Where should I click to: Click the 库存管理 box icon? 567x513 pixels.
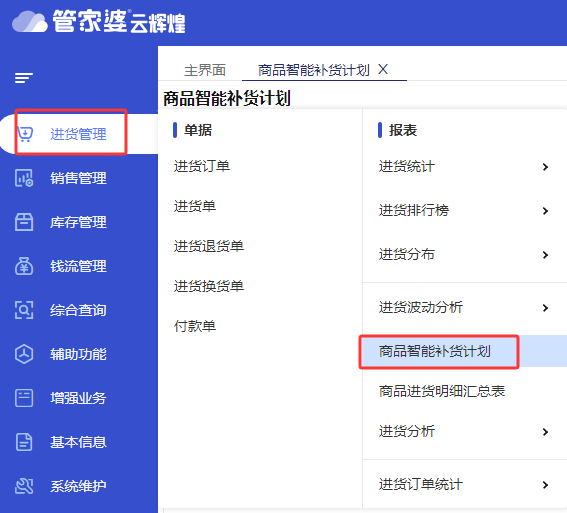click(x=24, y=222)
